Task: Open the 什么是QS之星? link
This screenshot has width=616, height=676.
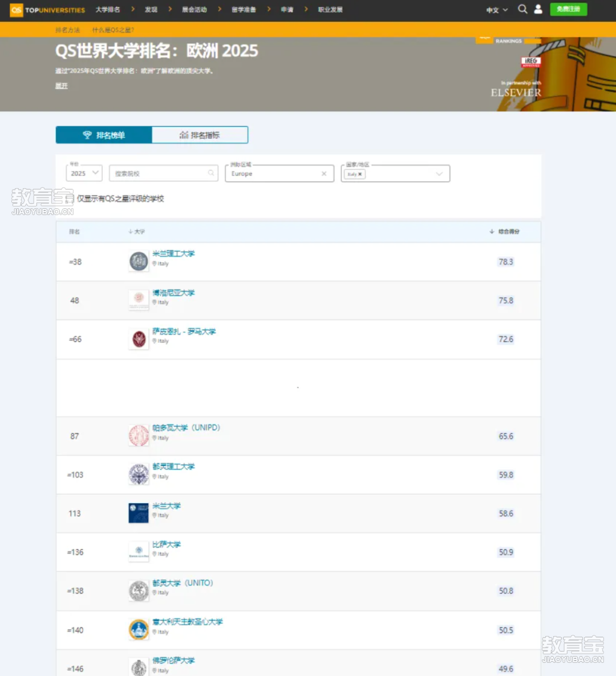Action: (113, 30)
